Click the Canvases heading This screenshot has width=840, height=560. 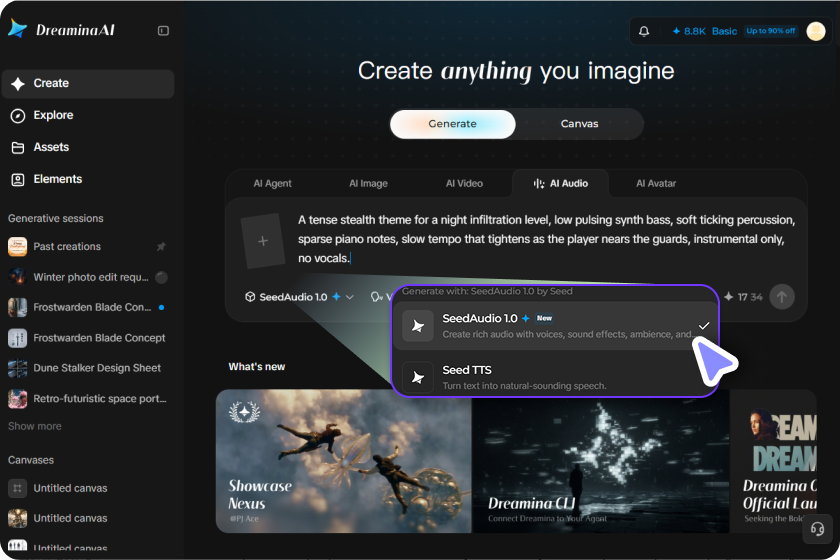(x=31, y=460)
